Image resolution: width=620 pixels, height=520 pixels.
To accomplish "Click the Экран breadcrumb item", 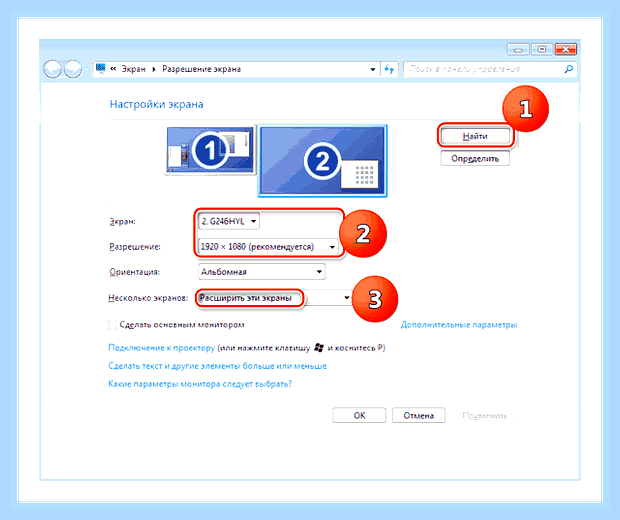I will (133, 69).
